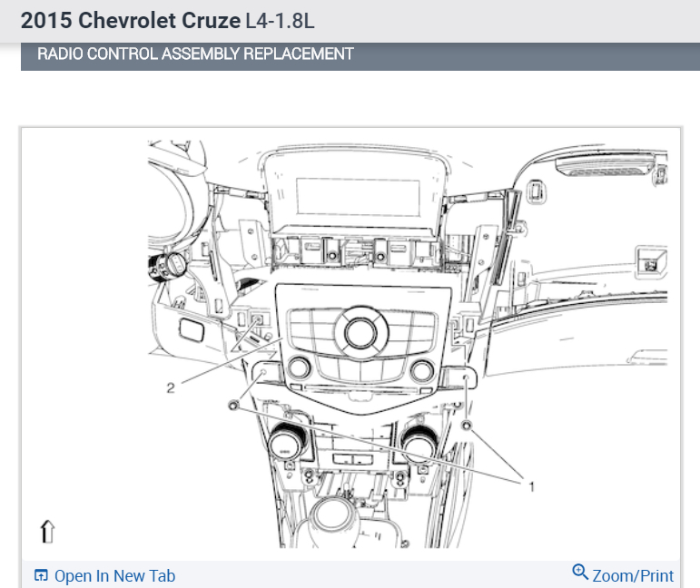This screenshot has height=588, width=700.
Task: Click the right screw below the radio bracket
Action: point(467,426)
